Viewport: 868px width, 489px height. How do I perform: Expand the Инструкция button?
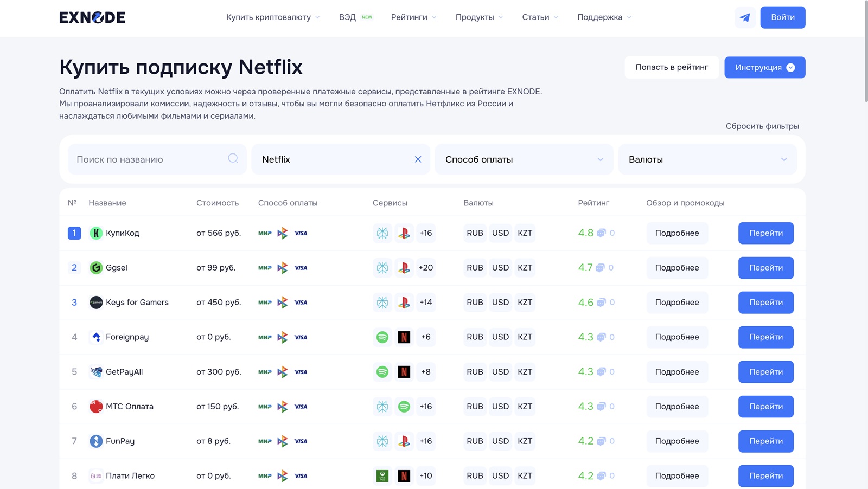point(764,67)
